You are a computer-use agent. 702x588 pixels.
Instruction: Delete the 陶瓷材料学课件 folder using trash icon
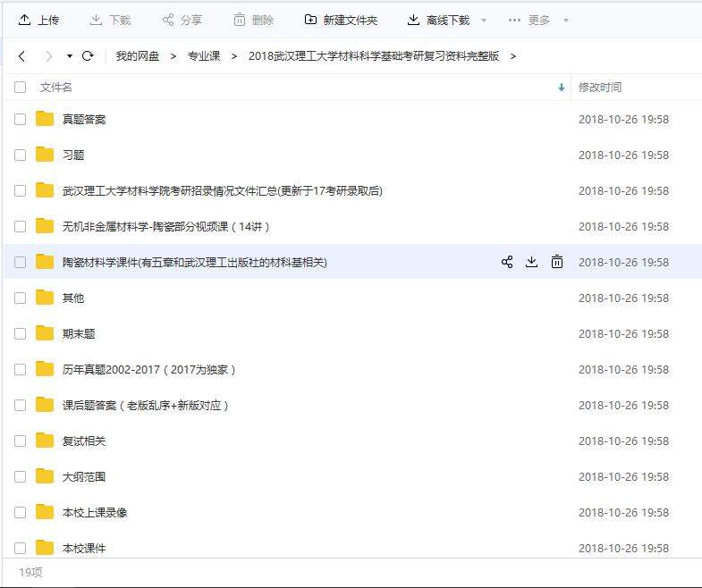pyautogui.click(x=557, y=262)
